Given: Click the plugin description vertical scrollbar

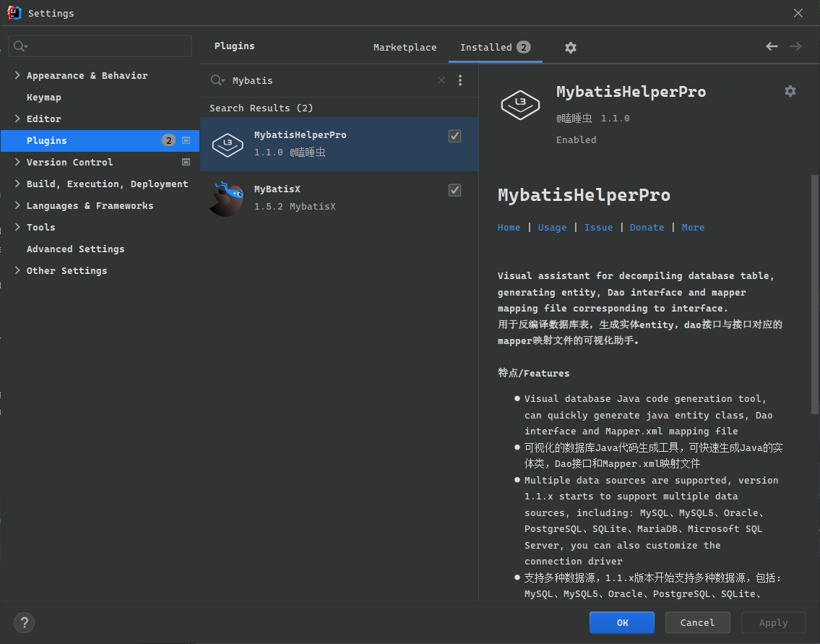Looking at the screenshot, I should click(x=814, y=295).
